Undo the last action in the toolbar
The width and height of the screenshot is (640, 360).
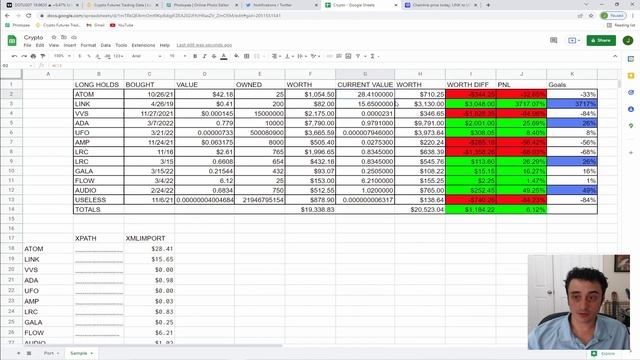[x=14, y=56]
